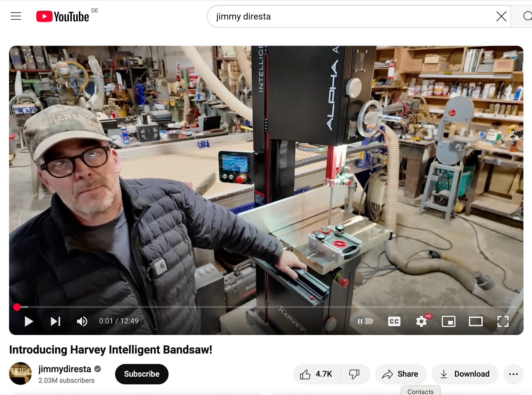
Task: Click the '2.03M subscribers' text
Action: pos(67,381)
